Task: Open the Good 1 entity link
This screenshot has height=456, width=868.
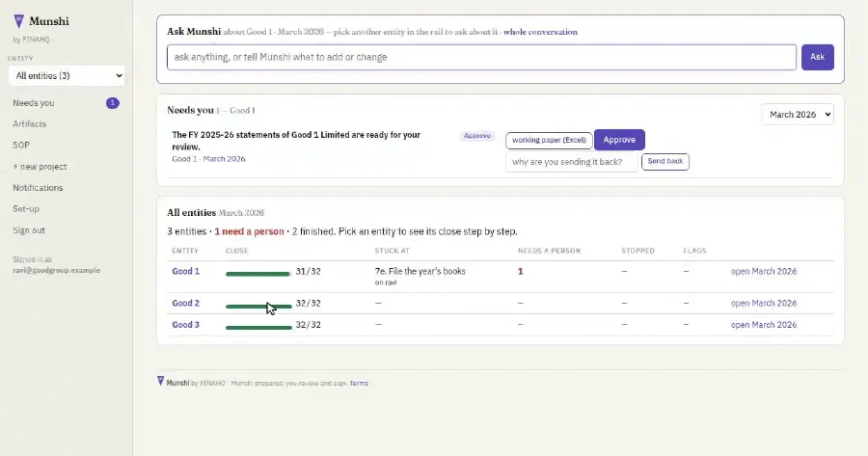Action: pos(185,271)
